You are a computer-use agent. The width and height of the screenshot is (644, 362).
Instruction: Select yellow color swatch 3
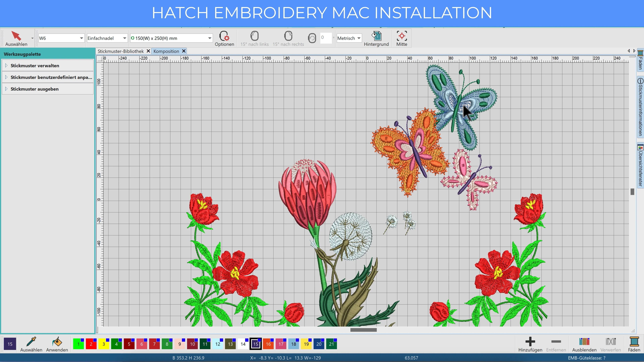click(103, 344)
